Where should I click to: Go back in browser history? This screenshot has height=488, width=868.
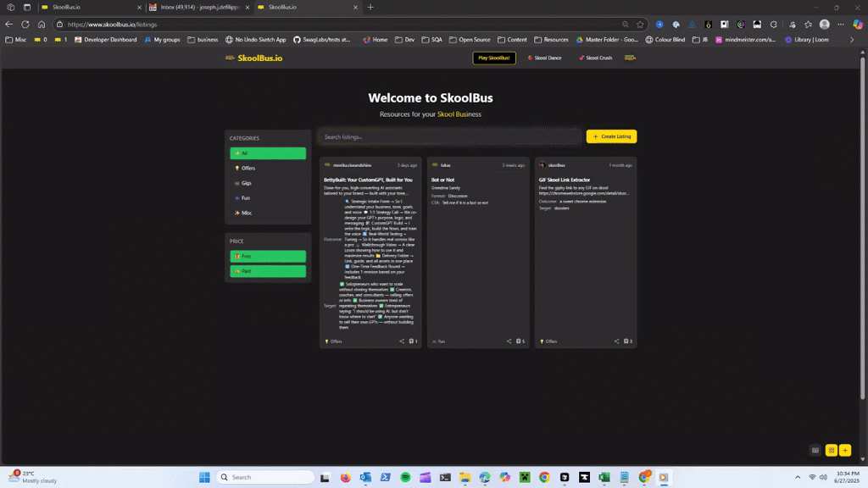click(x=8, y=25)
